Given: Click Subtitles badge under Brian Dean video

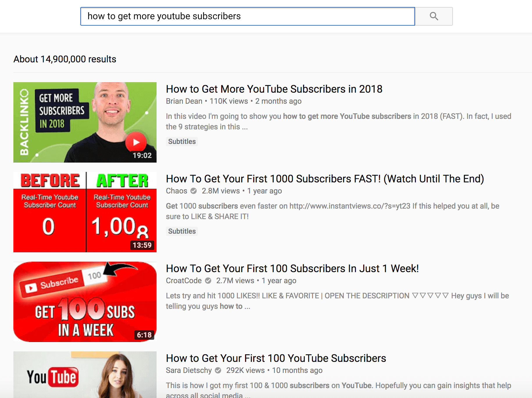Looking at the screenshot, I should tap(182, 142).
